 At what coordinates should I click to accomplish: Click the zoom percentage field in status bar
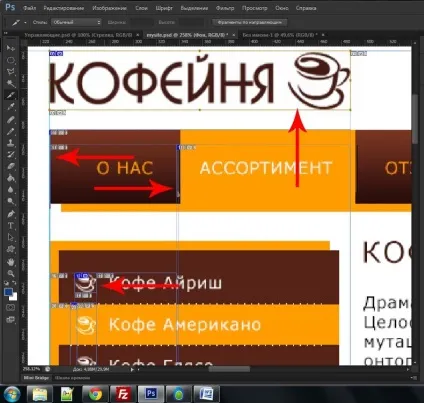click(31, 369)
